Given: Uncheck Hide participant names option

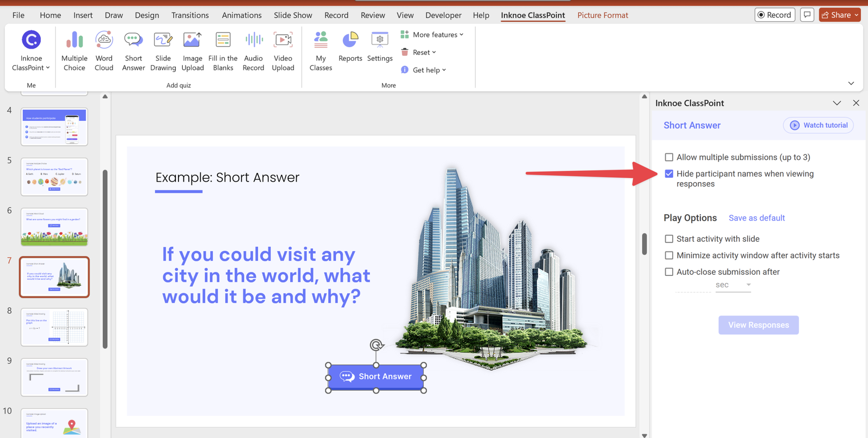Looking at the screenshot, I should click(669, 174).
